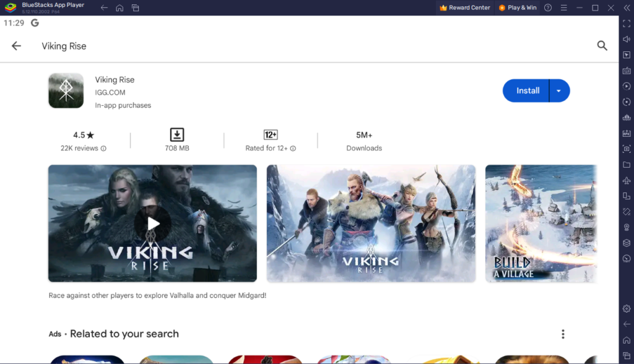Open three-dot menu next to ads
The height and width of the screenshot is (364, 634).
coord(563,334)
